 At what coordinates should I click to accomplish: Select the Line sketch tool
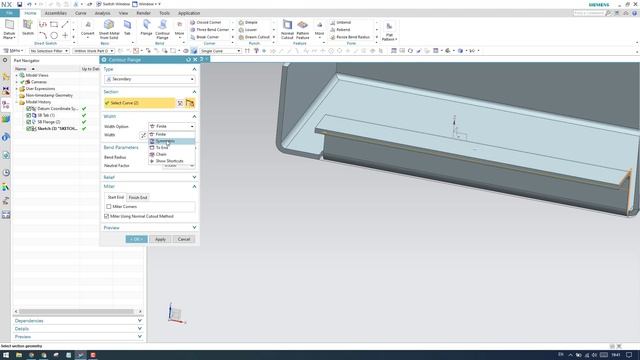[x=64, y=24]
